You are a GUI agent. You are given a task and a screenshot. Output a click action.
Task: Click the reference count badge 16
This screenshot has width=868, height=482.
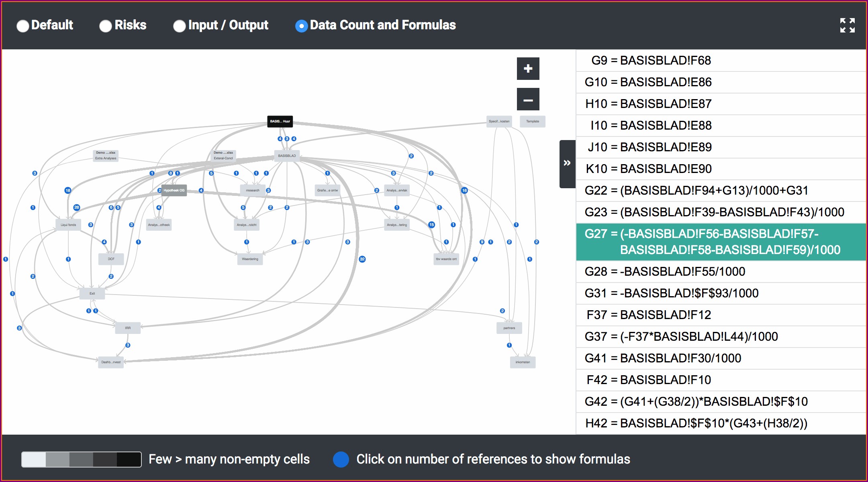pyautogui.click(x=464, y=190)
